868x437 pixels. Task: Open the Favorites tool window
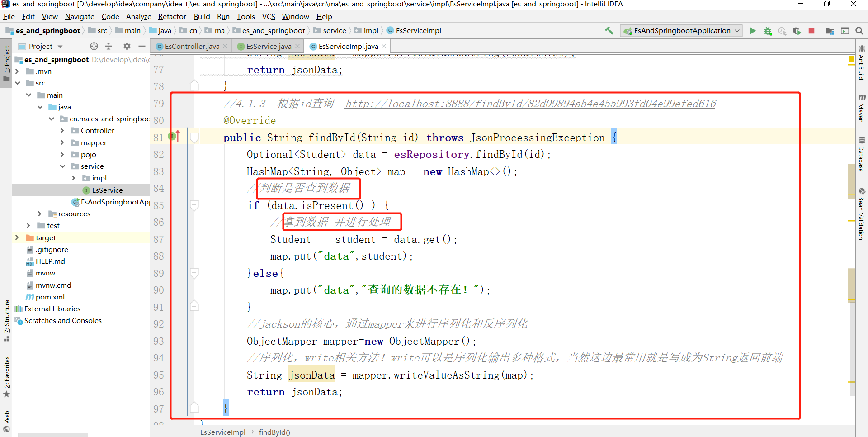point(6,377)
